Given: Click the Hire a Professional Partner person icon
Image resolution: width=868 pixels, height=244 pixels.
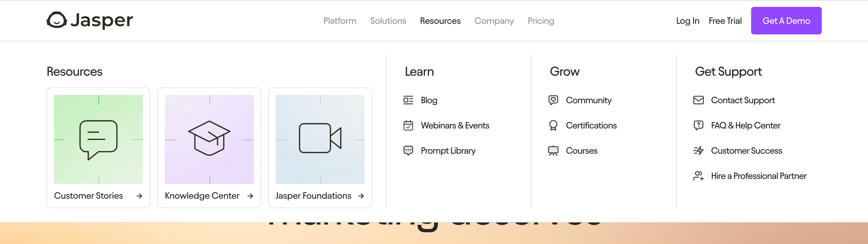Looking at the screenshot, I should [698, 176].
